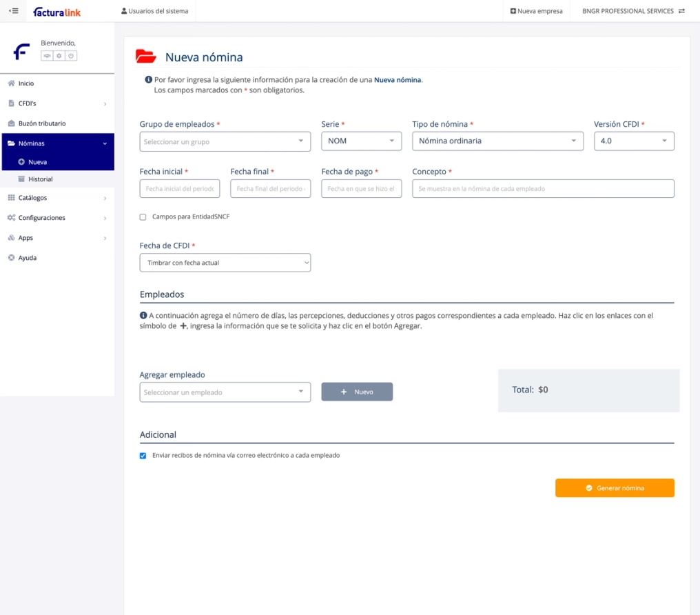
Task: Open user settings gear icon under Bienvenido
Action: [59, 56]
